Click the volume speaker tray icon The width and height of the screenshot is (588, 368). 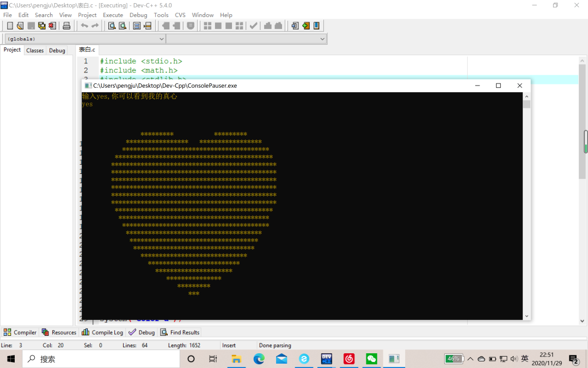click(x=514, y=359)
